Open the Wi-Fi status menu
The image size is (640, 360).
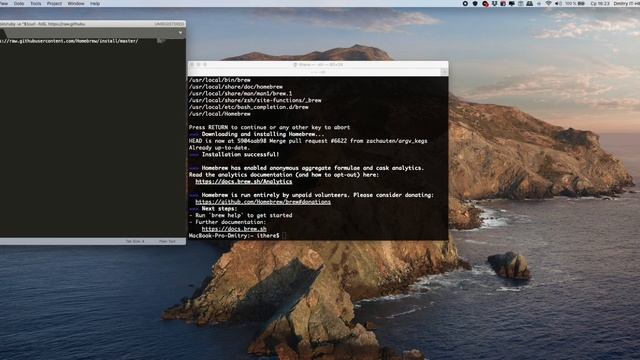pos(549,3)
